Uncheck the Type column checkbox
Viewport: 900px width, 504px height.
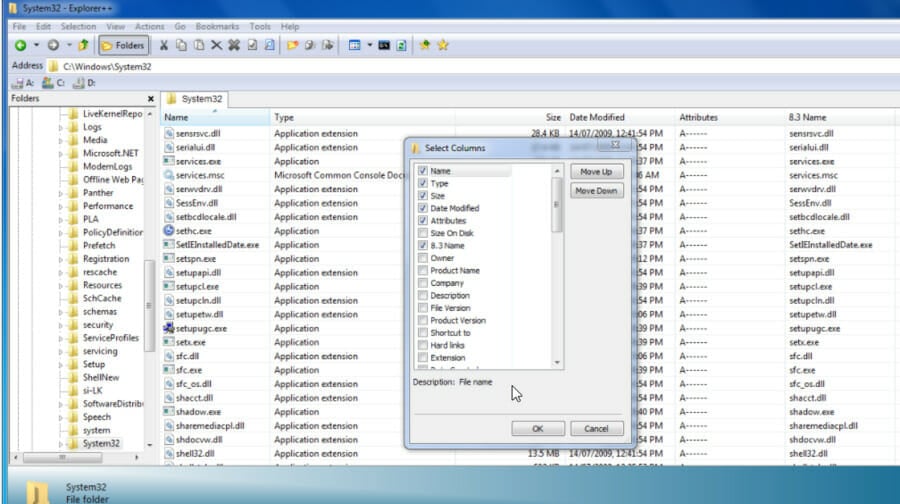[x=423, y=183]
